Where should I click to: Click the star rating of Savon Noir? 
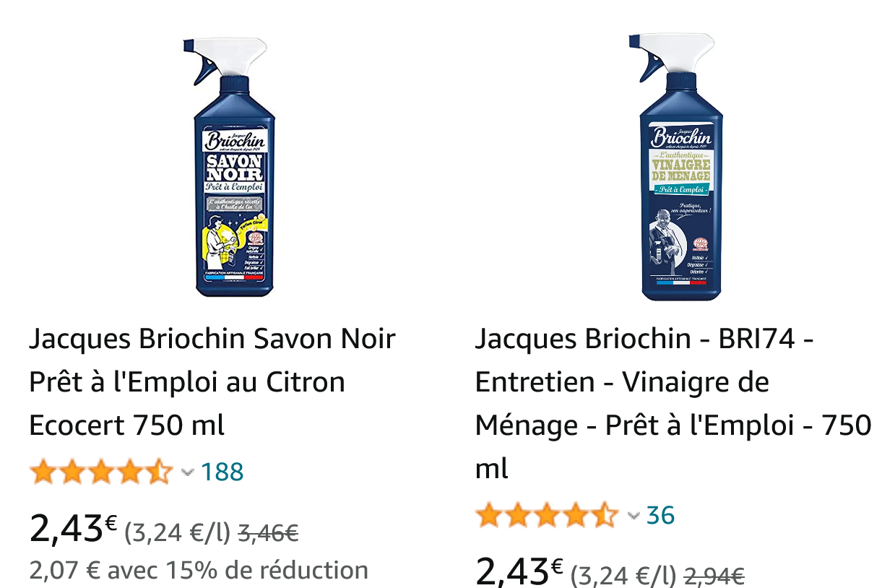tap(101, 471)
